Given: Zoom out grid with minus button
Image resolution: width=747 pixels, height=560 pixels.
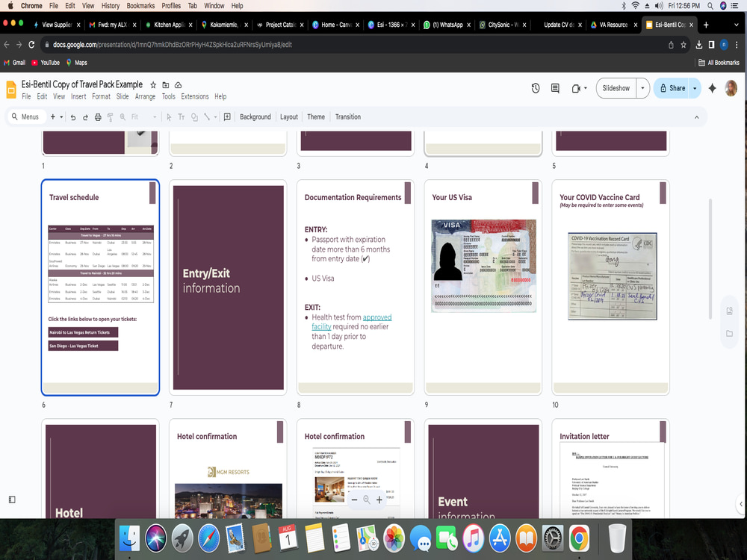Looking at the screenshot, I should pyautogui.click(x=354, y=500).
